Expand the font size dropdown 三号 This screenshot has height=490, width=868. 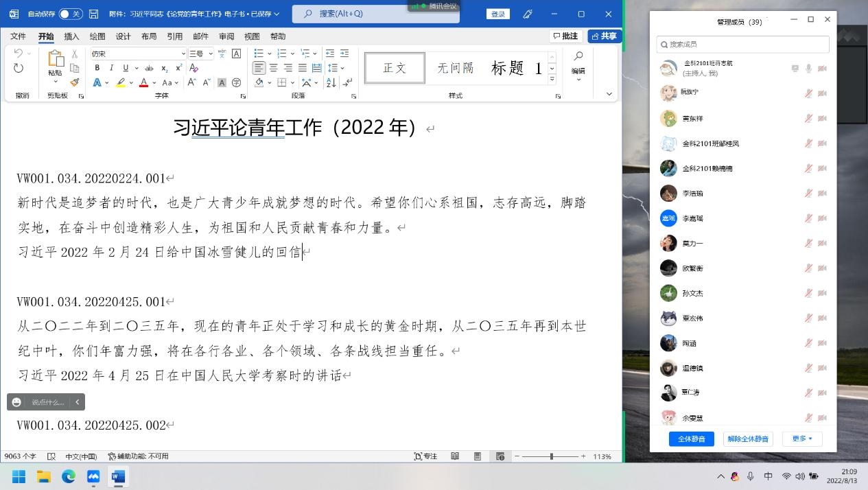click(x=200, y=54)
